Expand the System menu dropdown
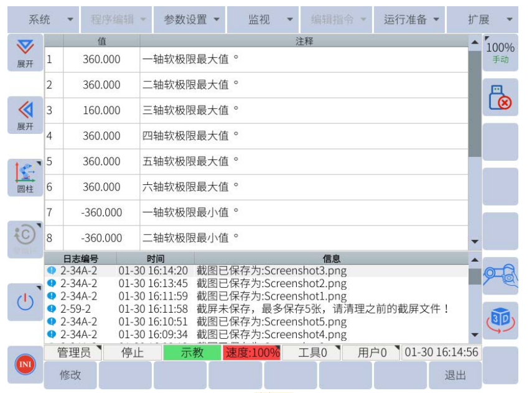 (42, 20)
